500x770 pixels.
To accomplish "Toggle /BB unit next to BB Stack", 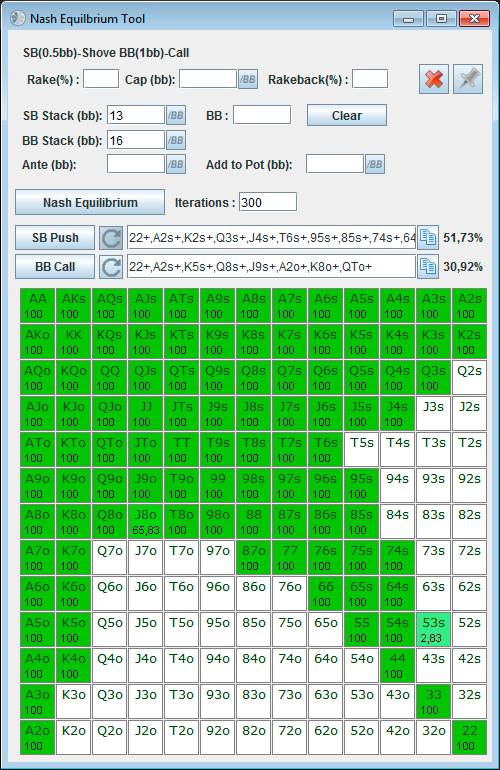I will [176, 140].
